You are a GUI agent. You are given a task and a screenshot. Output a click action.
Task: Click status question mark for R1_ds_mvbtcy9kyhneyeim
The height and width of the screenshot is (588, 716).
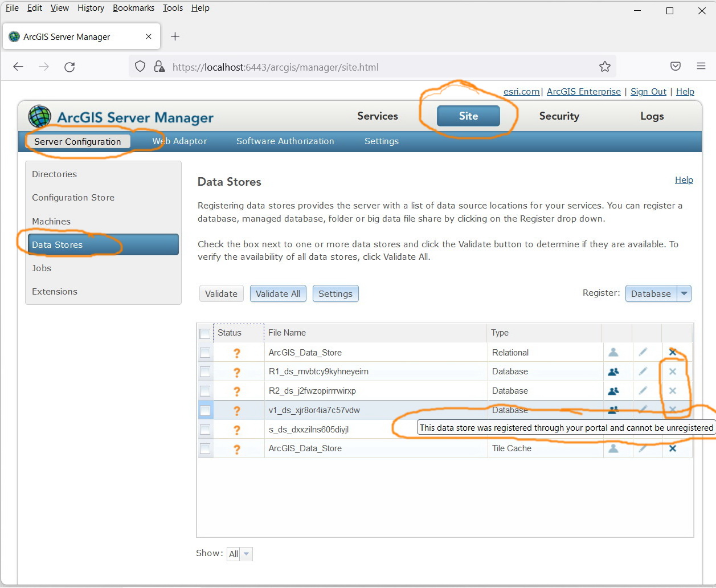tap(237, 372)
